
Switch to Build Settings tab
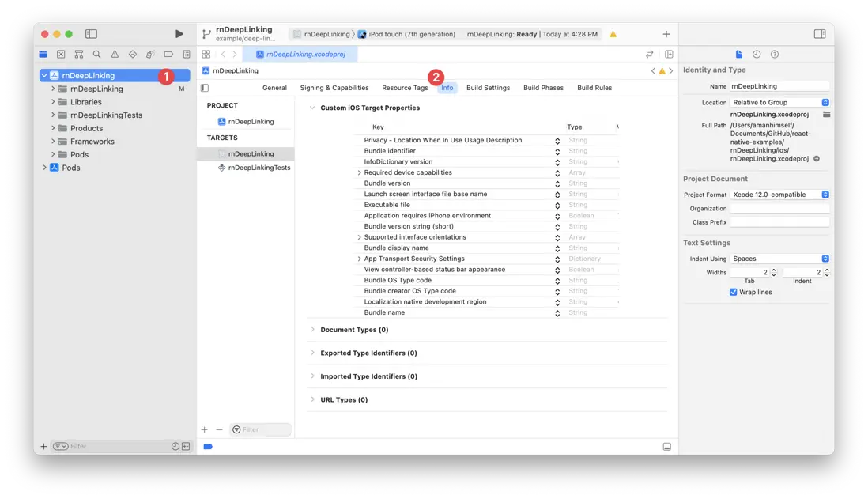489,88
